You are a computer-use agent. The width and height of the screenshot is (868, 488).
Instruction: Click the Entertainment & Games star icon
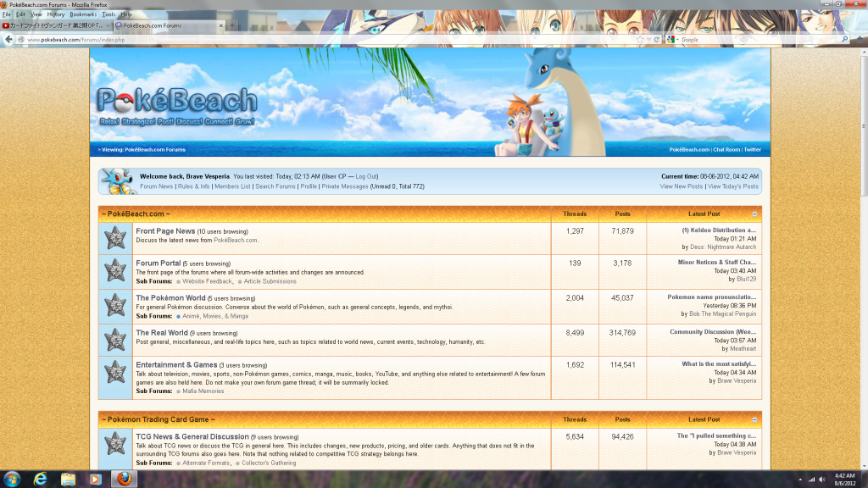tap(115, 373)
